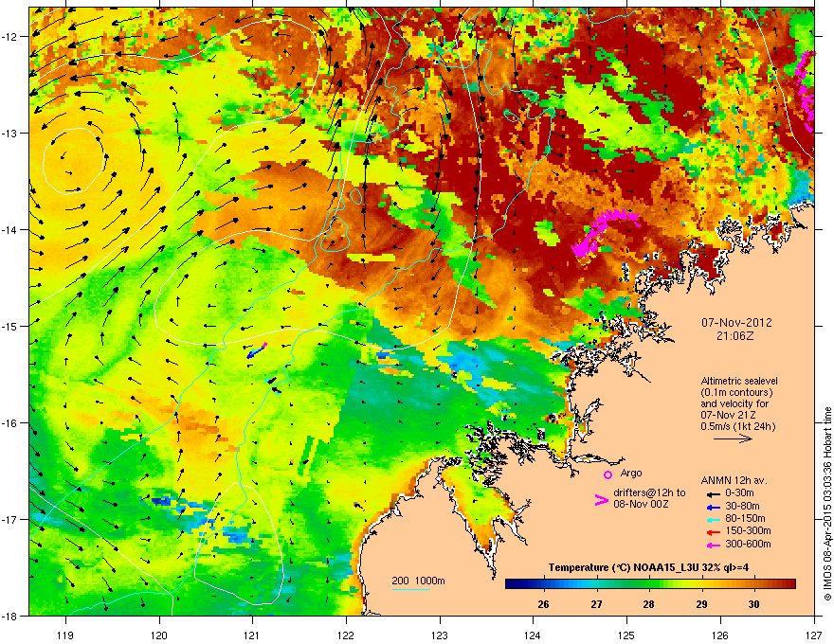834x644 pixels.
Task: Click the '150-300m' depth label
Action: pos(748,530)
